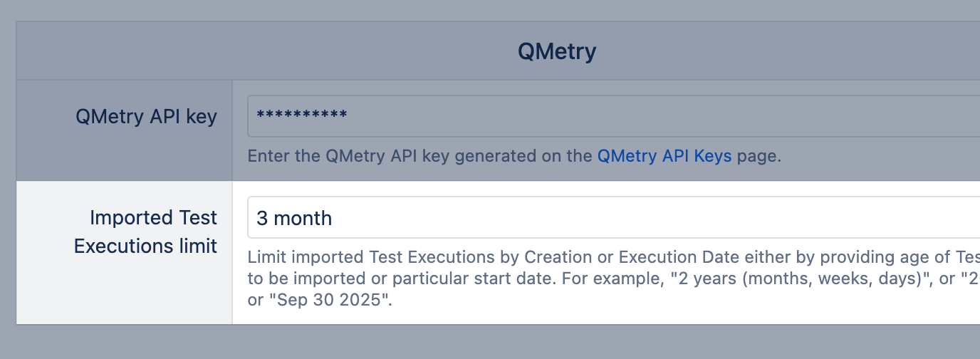Click the masked asterisks in API key field
Screen dimensions: 980x359
pos(301,116)
